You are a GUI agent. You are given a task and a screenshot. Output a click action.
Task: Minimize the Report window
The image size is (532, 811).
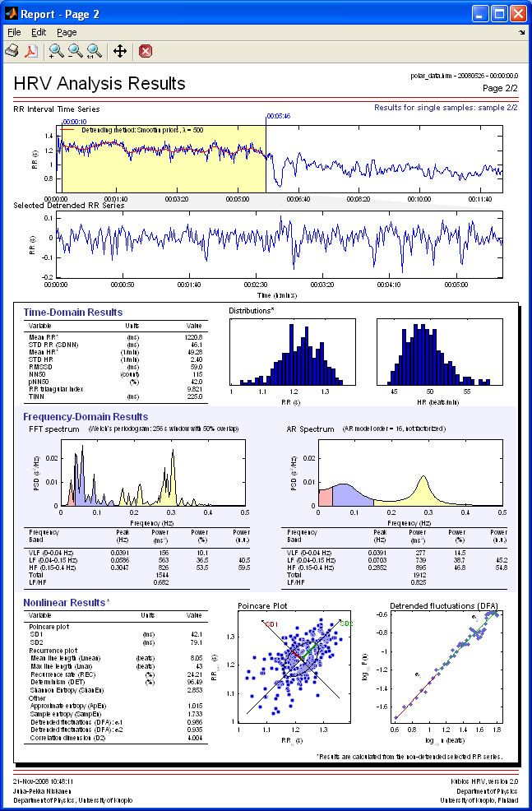point(480,14)
